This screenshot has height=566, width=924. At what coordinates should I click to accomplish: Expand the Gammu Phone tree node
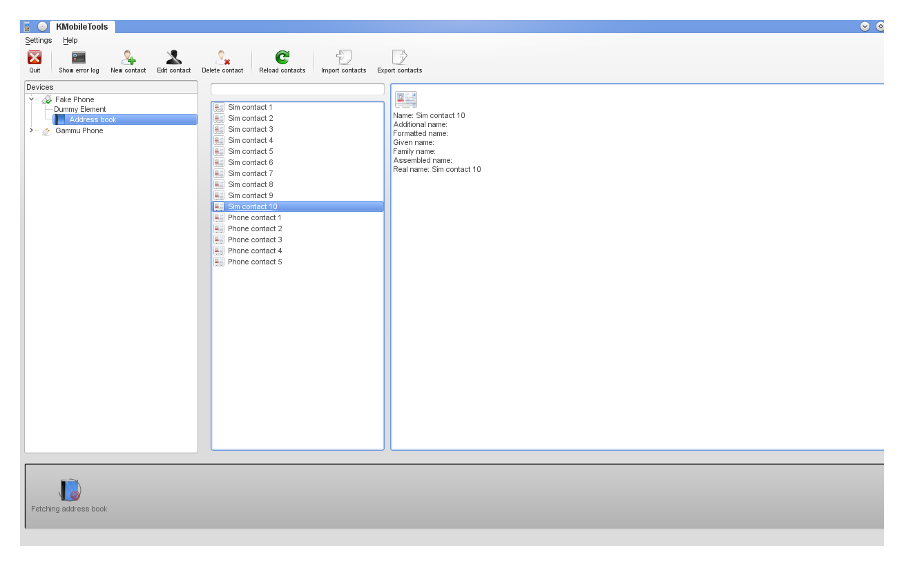[31, 130]
